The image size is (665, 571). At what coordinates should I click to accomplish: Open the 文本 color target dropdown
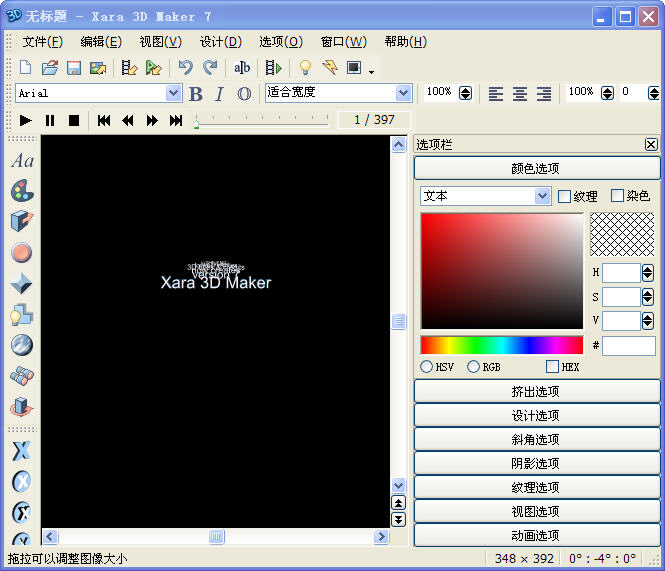[x=542, y=196]
